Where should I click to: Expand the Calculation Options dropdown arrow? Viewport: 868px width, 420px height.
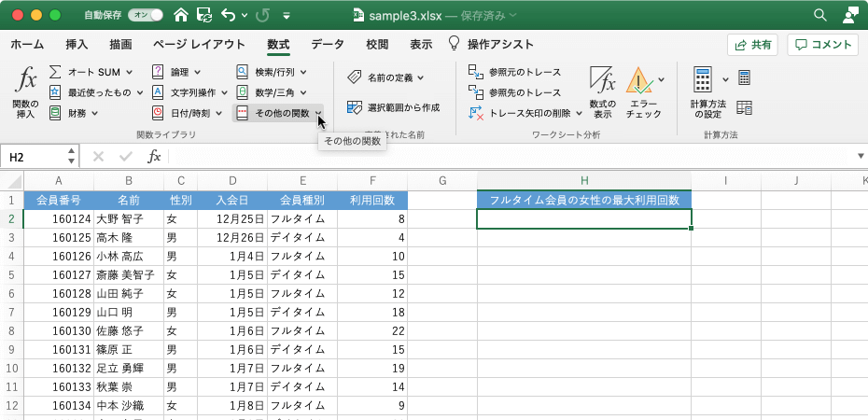point(726,79)
